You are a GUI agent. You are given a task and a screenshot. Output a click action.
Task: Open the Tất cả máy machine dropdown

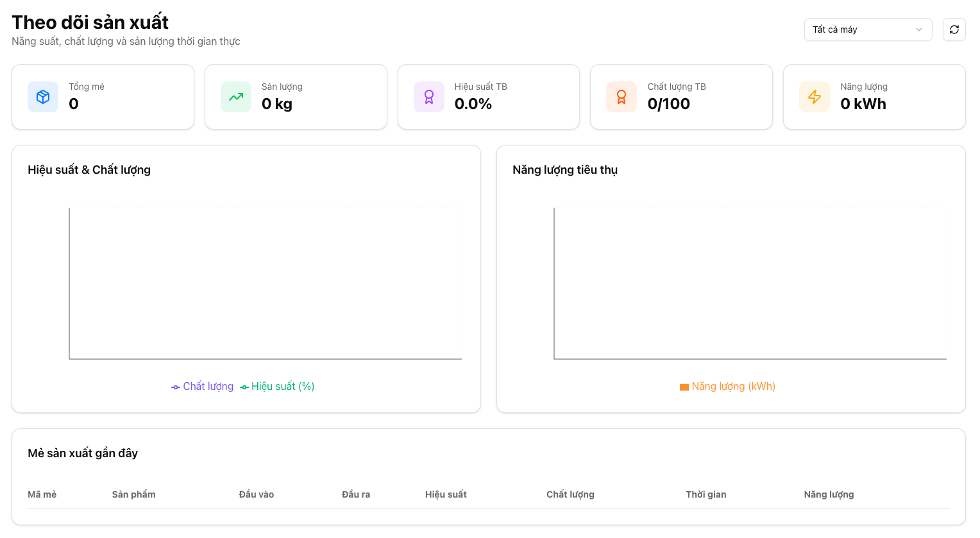859,29
